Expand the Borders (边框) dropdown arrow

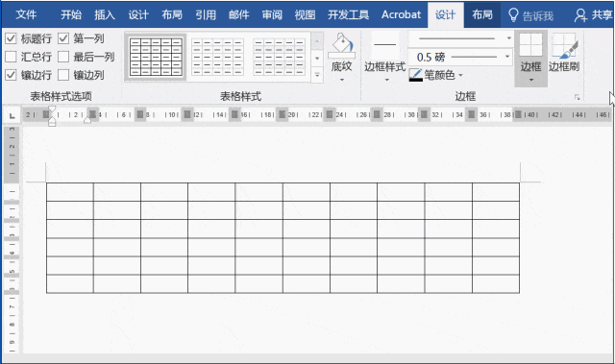pos(531,80)
